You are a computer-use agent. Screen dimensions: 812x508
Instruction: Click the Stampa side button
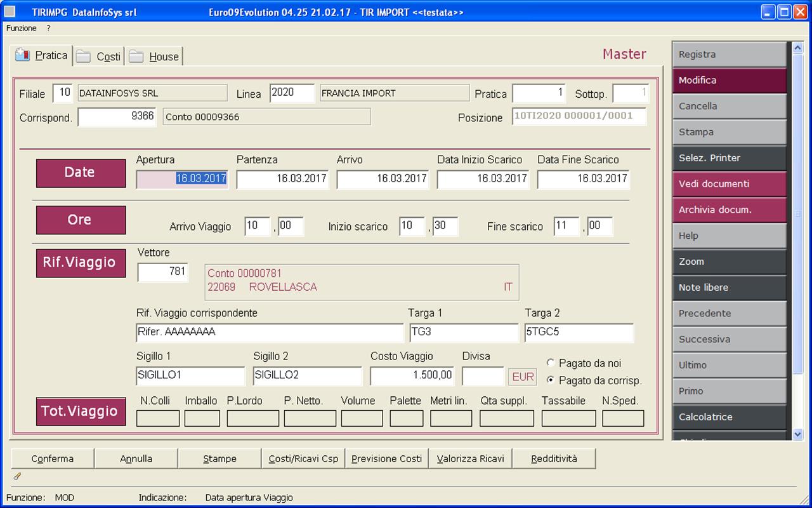729,132
